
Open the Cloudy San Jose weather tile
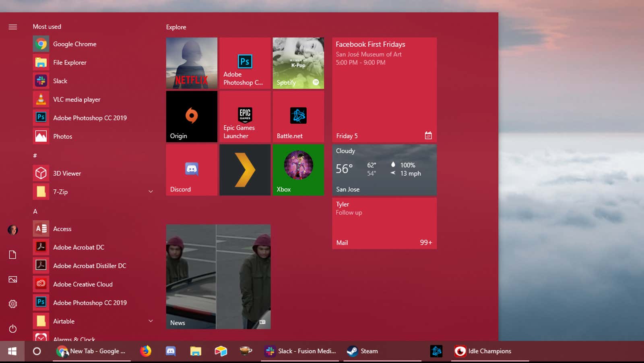(384, 170)
